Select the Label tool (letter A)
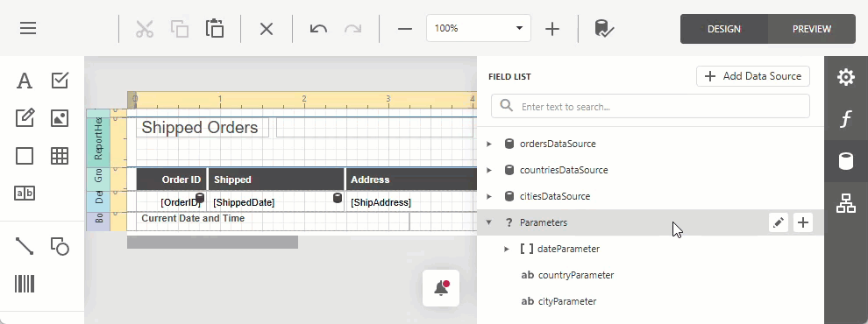This screenshot has width=868, height=324. 24,81
